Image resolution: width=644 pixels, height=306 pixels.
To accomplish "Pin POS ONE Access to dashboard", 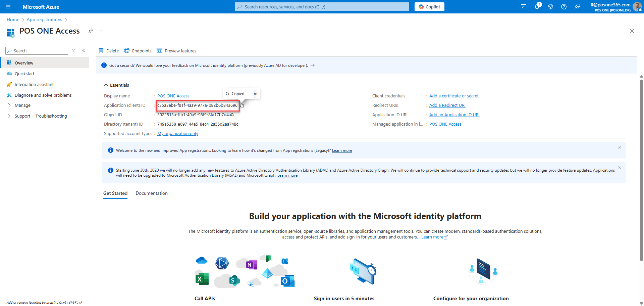I will 91,31.
